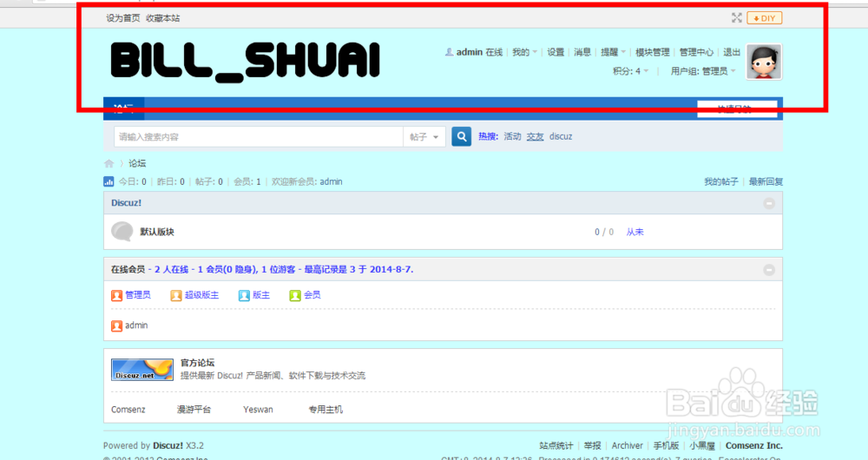Click admin in the online members list
The width and height of the screenshot is (868, 460).
point(136,325)
